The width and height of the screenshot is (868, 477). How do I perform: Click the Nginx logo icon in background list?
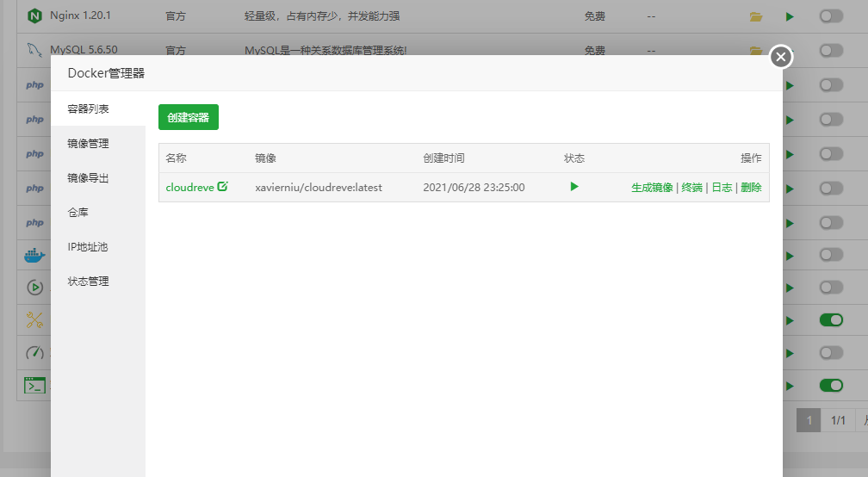[34, 16]
